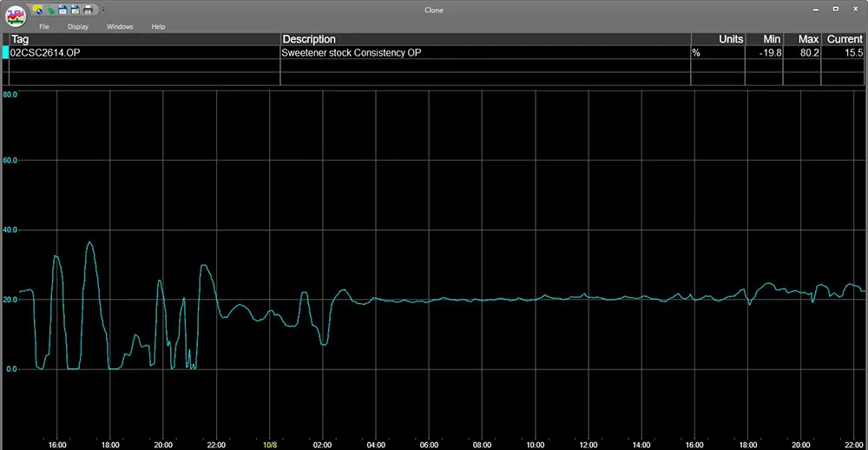Viewport: 868px width, 450px height.
Task: Click the first Save disk icon
Action: point(63,10)
